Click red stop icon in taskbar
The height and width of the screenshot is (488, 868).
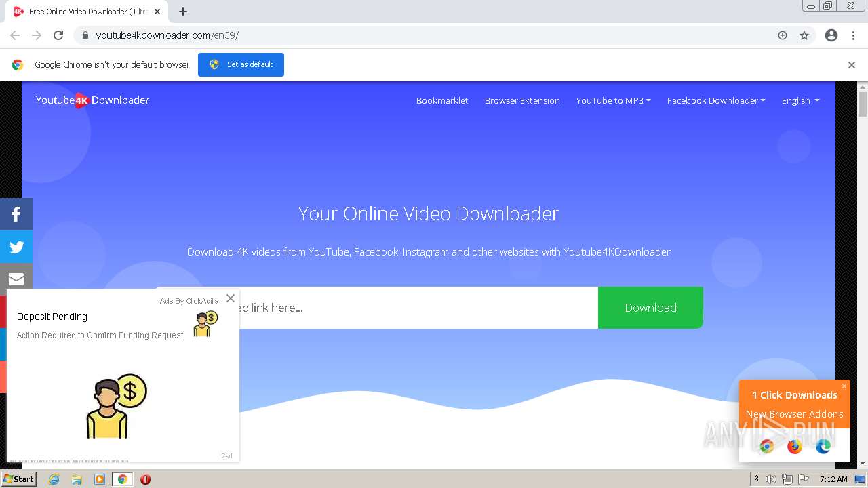click(x=145, y=479)
